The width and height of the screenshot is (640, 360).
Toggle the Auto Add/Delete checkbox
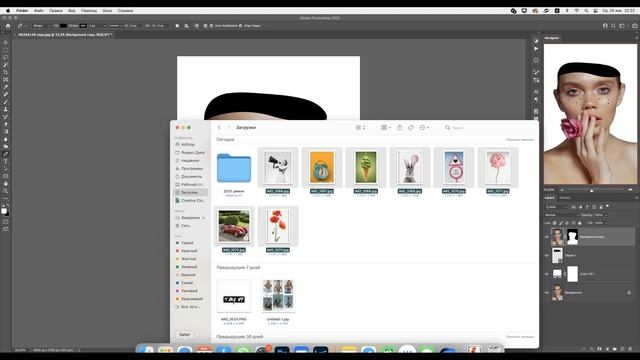click(x=211, y=25)
